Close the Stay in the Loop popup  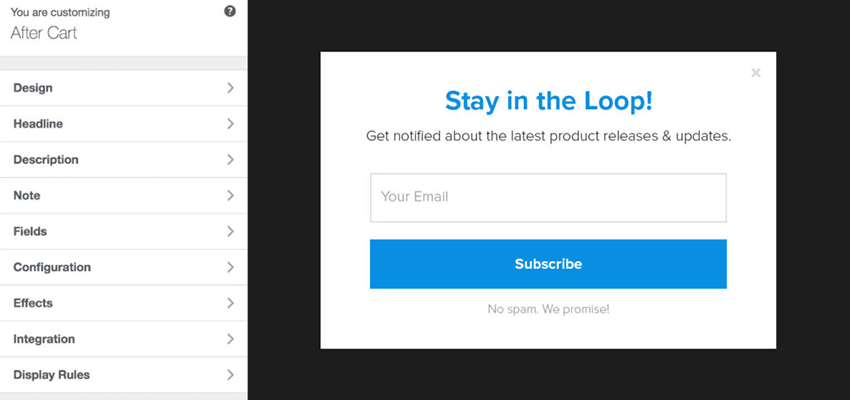tap(756, 72)
